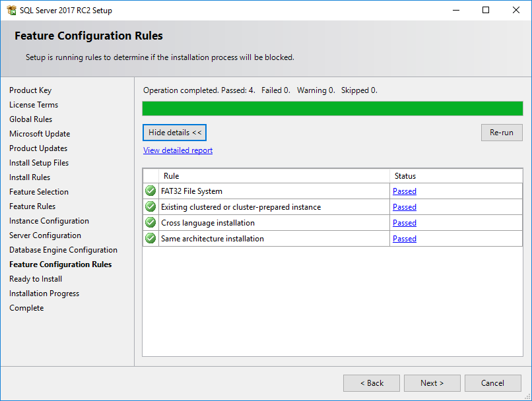The width and height of the screenshot is (532, 401).
Task: Open Passed status for Existing clustered instance
Action: tap(405, 207)
